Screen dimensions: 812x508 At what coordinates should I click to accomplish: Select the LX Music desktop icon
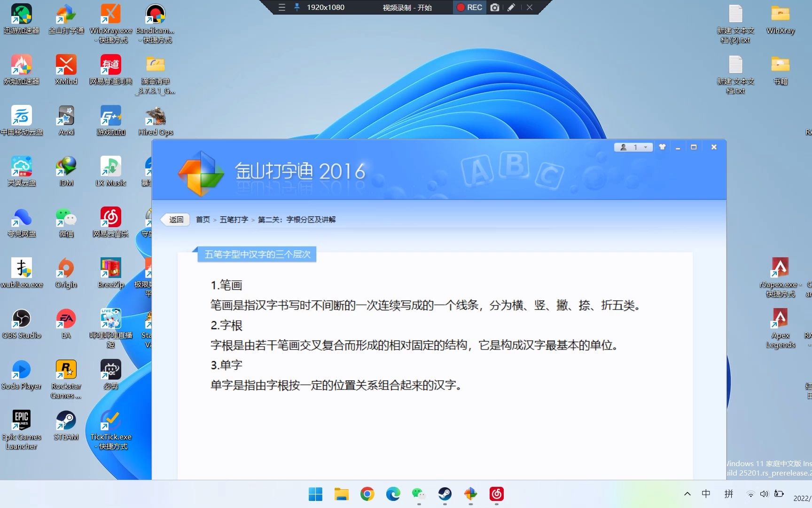click(x=111, y=171)
